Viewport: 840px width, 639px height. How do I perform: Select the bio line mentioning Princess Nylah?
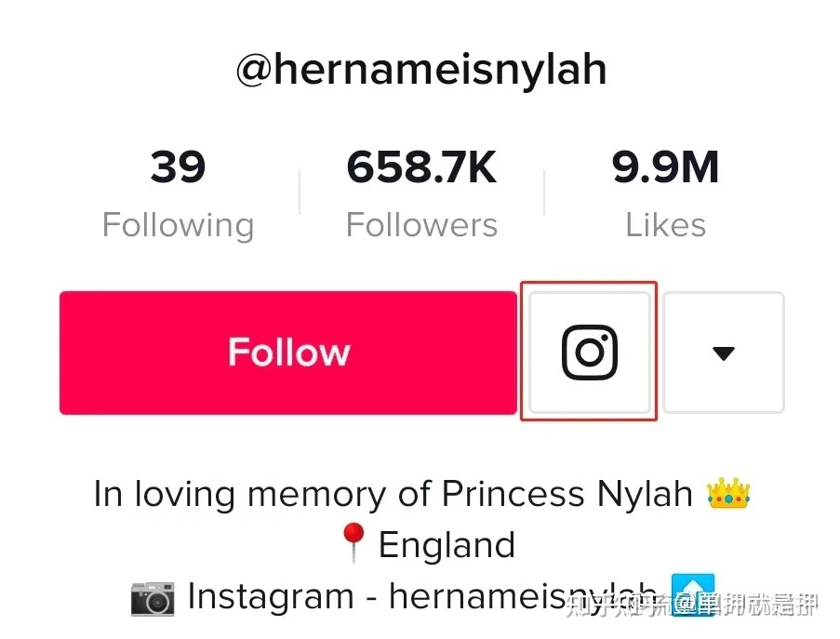tap(421, 493)
